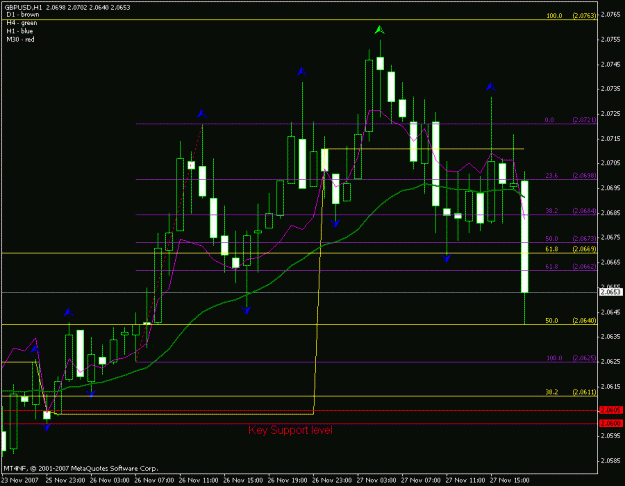The image size is (625, 486).
Task: Click 2.0685 on the price axis
Action: (x=611, y=213)
